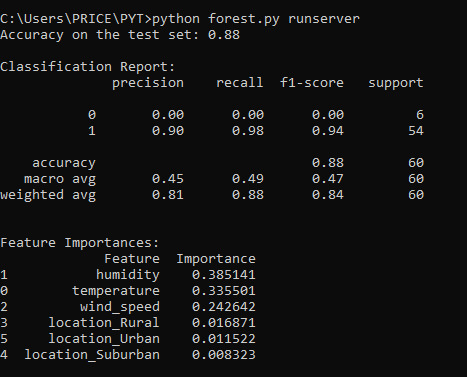Click the 'recall' column header

[x=240, y=83]
